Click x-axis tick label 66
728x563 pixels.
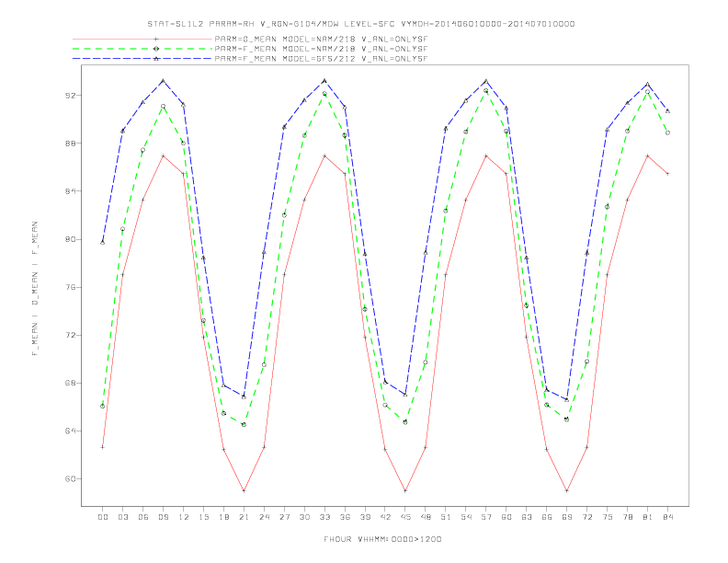point(547,517)
